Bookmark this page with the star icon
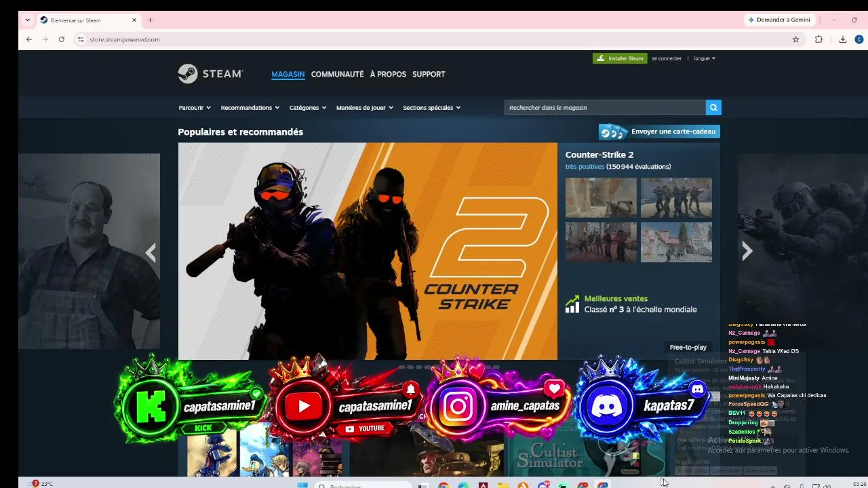 pyautogui.click(x=796, y=39)
